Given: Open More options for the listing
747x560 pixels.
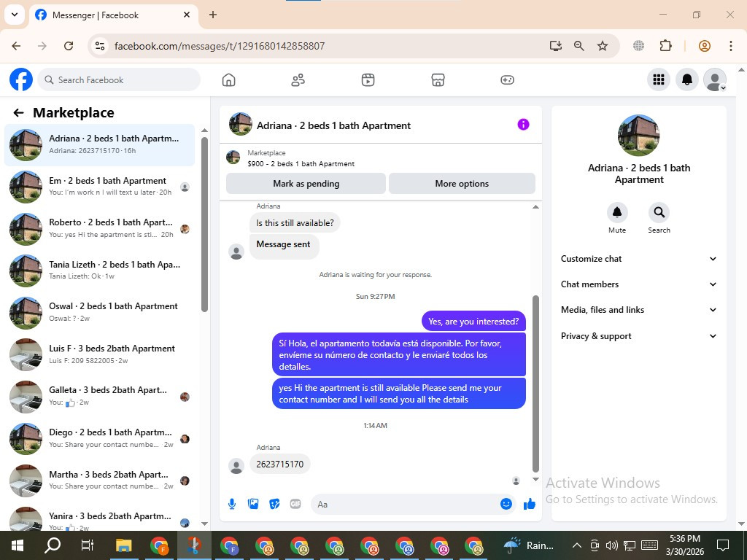Looking at the screenshot, I should click(462, 184).
